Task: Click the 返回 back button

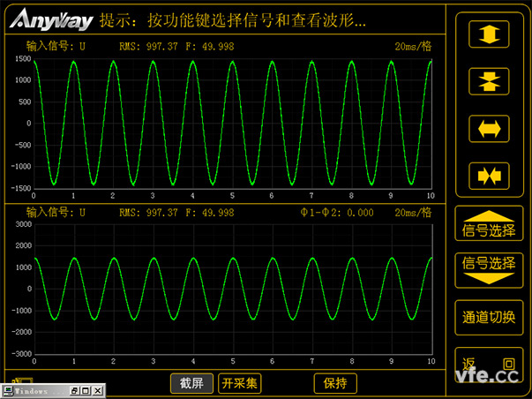Action: 488,364
